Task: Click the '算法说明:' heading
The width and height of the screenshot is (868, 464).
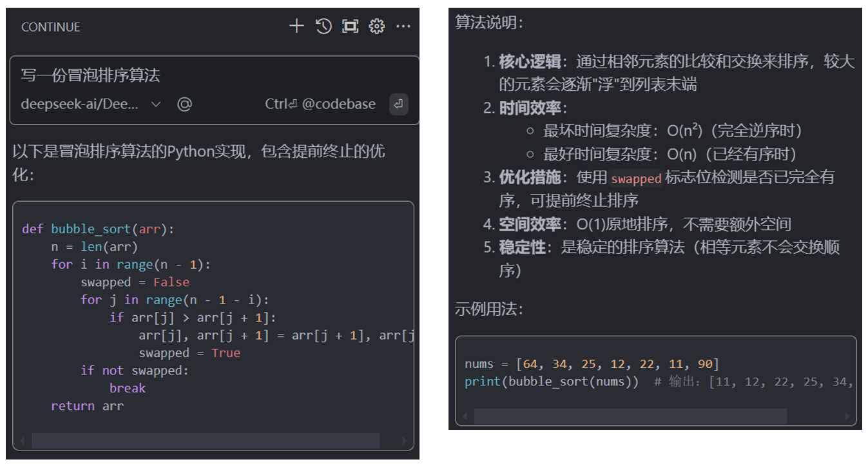Action: [x=490, y=22]
